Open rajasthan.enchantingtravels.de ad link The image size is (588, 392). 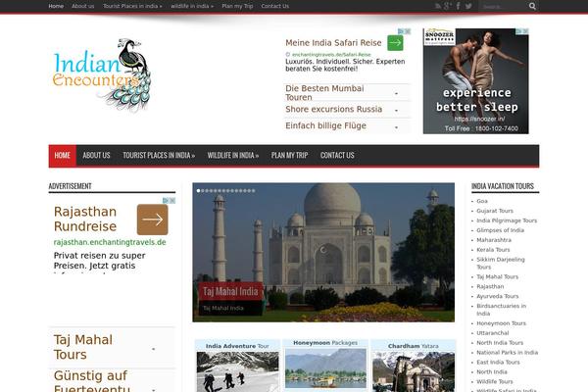coord(110,242)
